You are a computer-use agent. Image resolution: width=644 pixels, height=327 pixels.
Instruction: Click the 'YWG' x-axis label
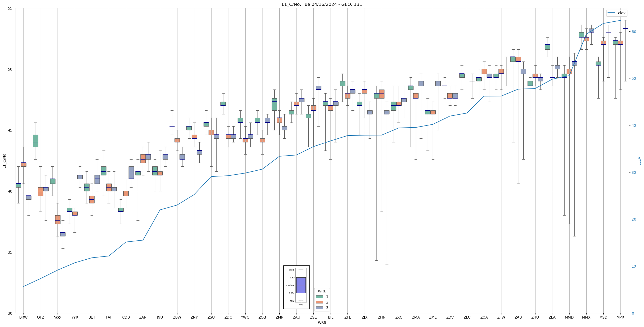[245, 317]
